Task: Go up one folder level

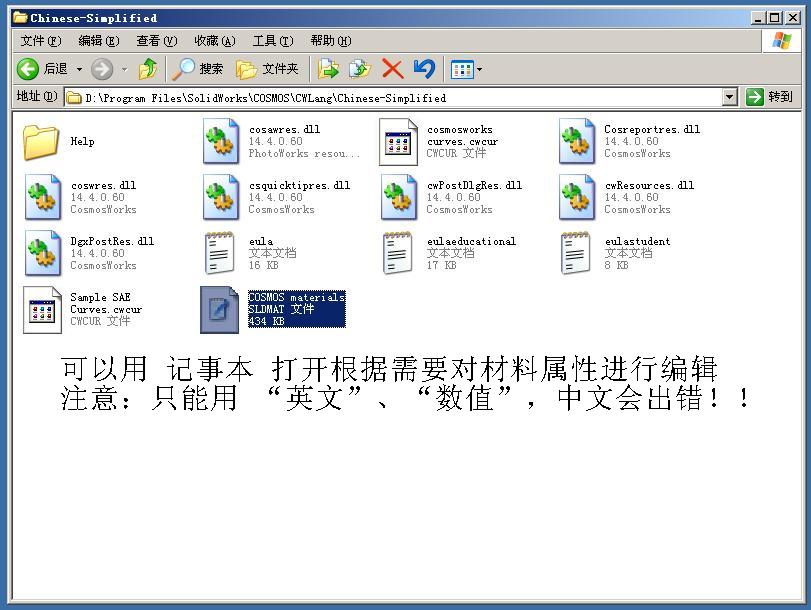Action: pos(148,69)
